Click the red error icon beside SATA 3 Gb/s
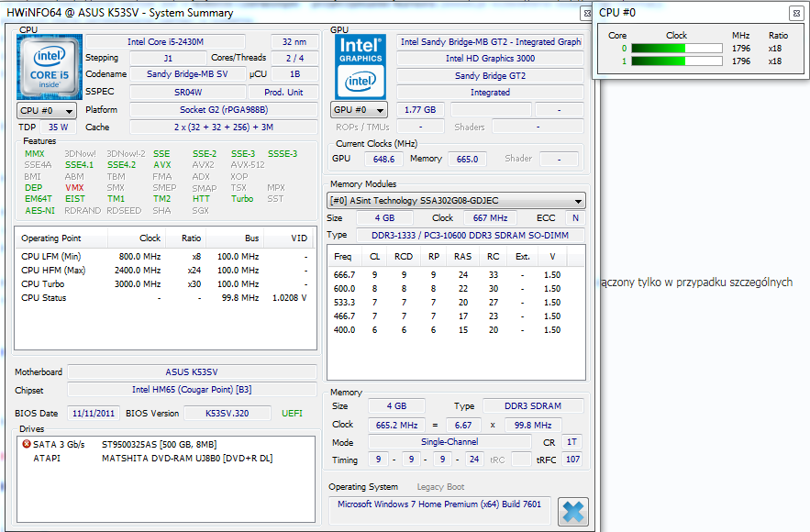The image size is (810, 532). click(27, 444)
